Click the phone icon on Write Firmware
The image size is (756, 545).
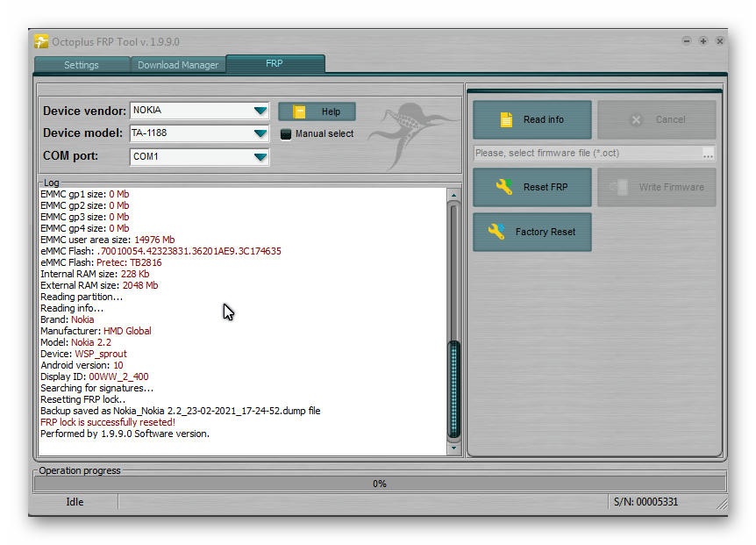(x=621, y=187)
